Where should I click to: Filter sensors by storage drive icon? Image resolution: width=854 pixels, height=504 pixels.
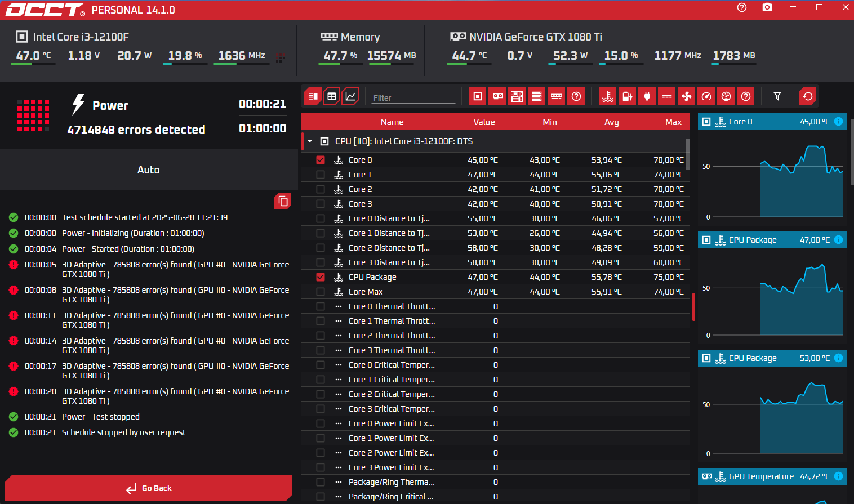click(x=537, y=96)
